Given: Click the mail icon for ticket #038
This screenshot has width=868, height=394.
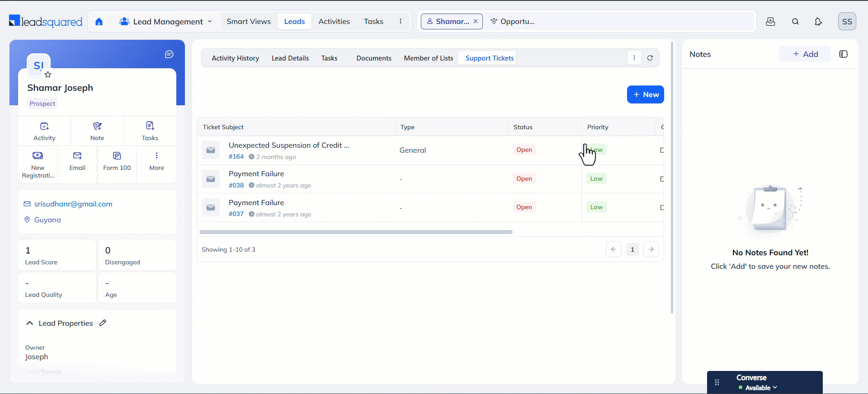Looking at the screenshot, I should coord(211,179).
